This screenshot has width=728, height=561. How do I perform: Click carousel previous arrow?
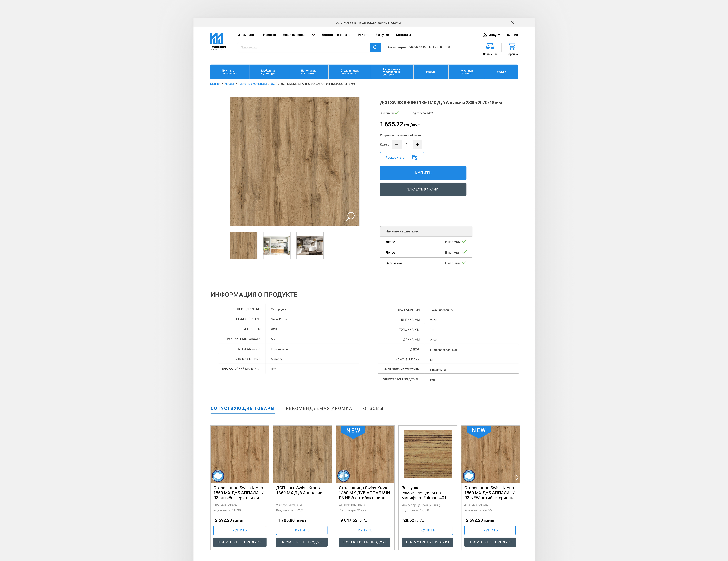click(x=213, y=478)
